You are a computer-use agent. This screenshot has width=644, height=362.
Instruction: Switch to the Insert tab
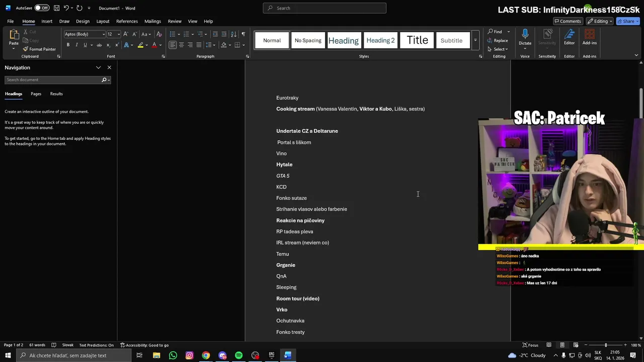47,21
